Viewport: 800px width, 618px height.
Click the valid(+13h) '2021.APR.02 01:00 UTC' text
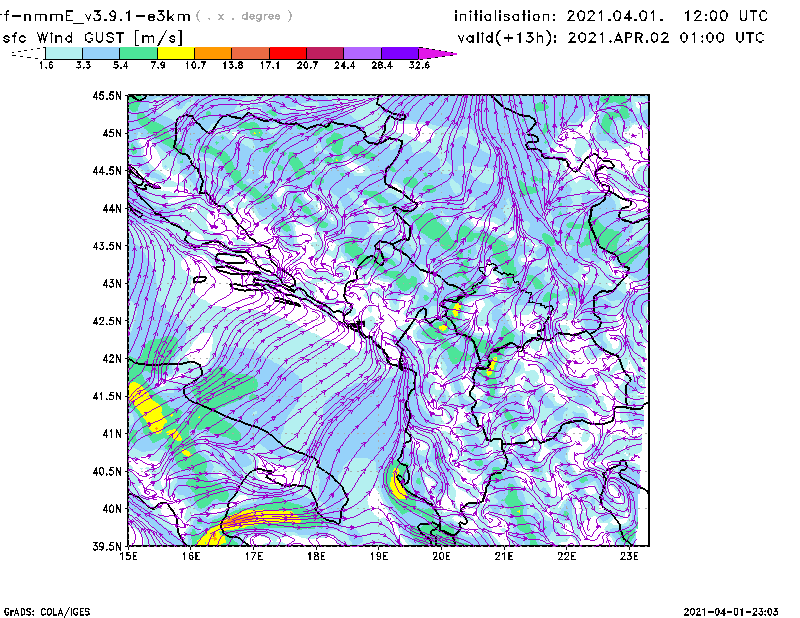click(x=666, y=38)
